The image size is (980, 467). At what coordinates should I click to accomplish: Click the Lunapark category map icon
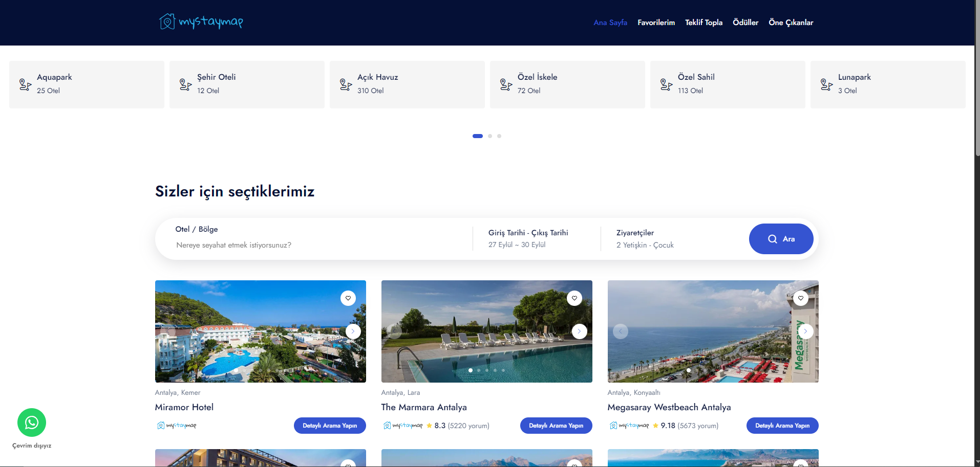click(826, 84)
